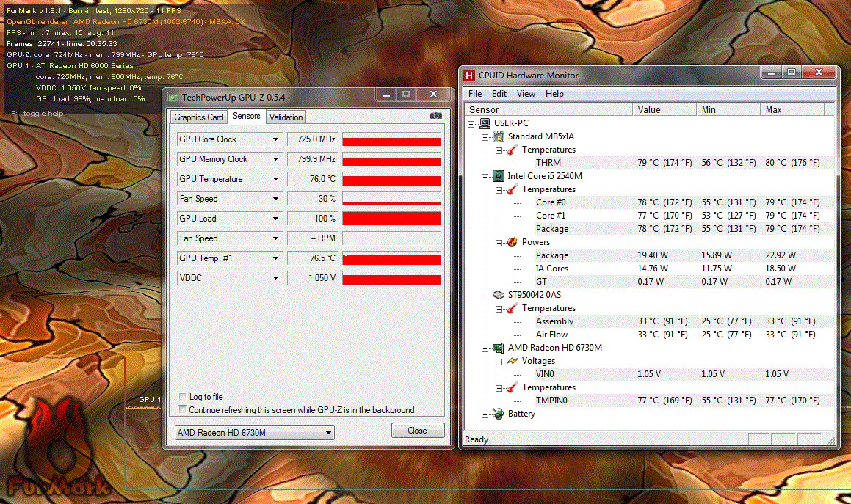Click the HWMonitor resize grip corner
This screenshot has height=504, width=851.
pyautogui.click(x=831, y=440)
